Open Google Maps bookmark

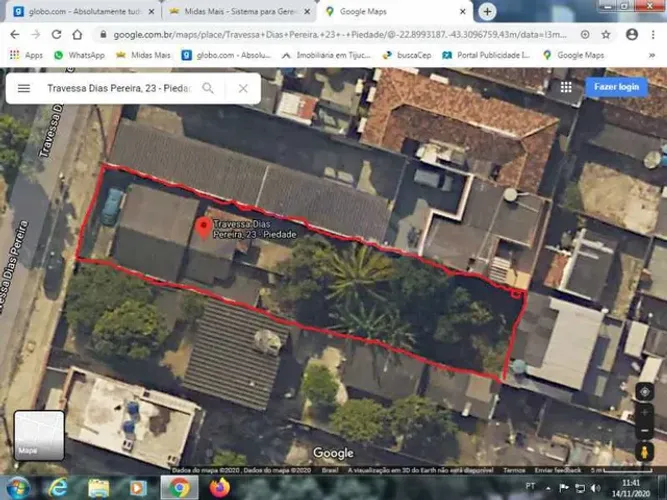point(573,55)
